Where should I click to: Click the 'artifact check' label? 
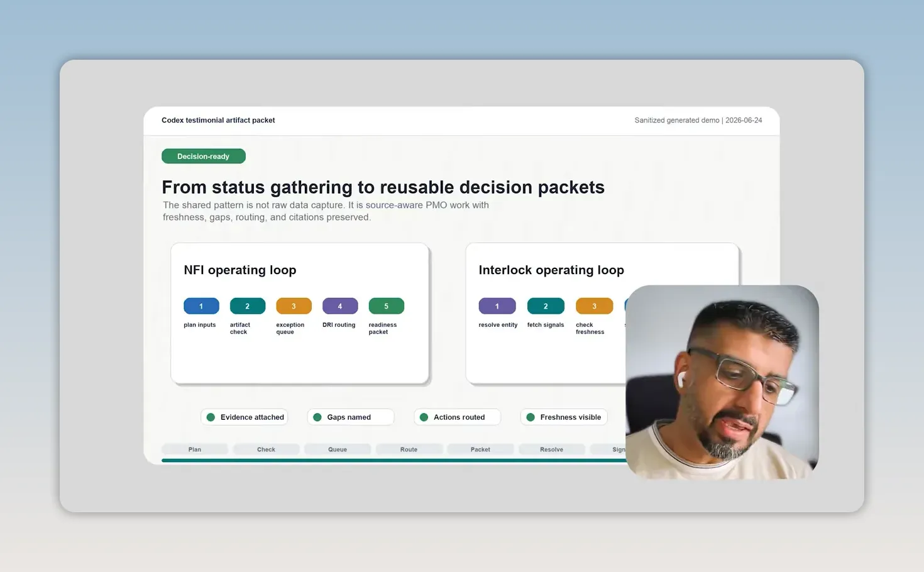pyautogui.click(x=239, y=328)
